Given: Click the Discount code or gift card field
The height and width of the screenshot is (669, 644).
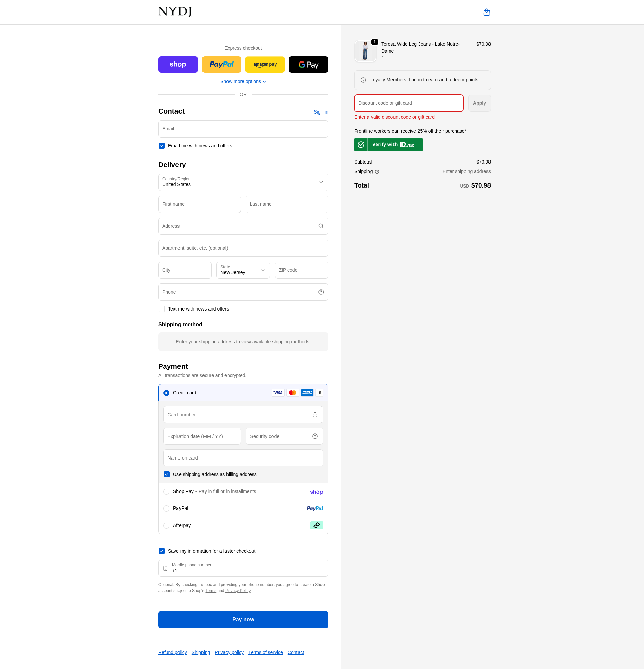Looking at the screenshot, I should pyautogui.click(x=408, y=103).
